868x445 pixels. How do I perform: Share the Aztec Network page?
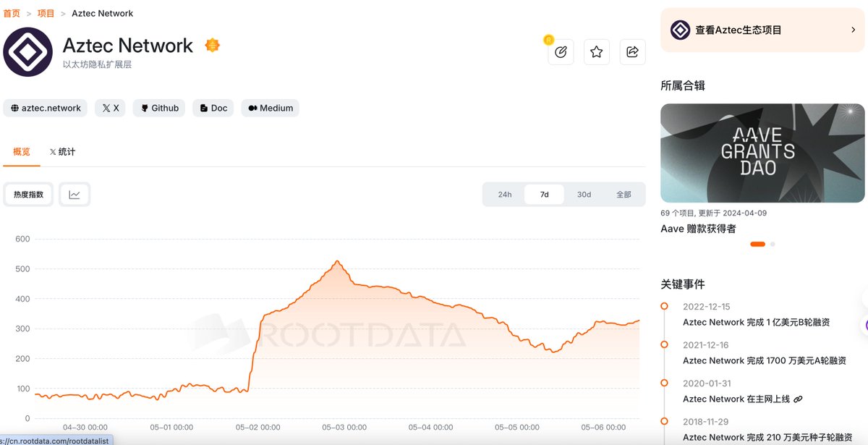632,52
